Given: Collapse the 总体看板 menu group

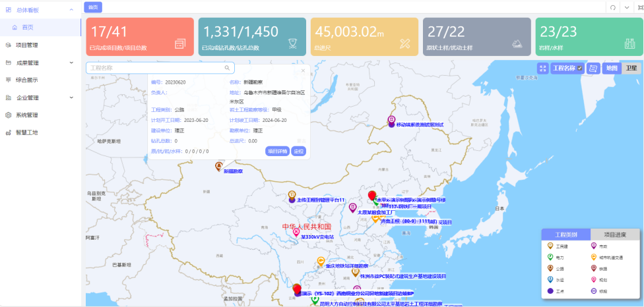Looking at the screenshot, I should click(71, 10).
